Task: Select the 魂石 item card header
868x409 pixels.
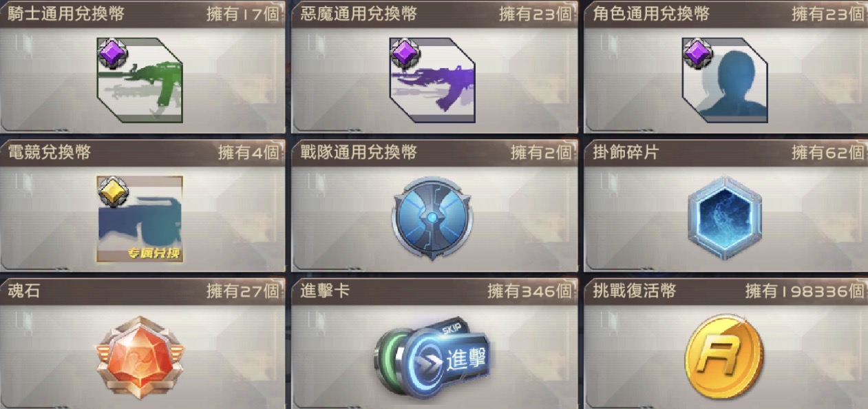Action: point(143,291)
